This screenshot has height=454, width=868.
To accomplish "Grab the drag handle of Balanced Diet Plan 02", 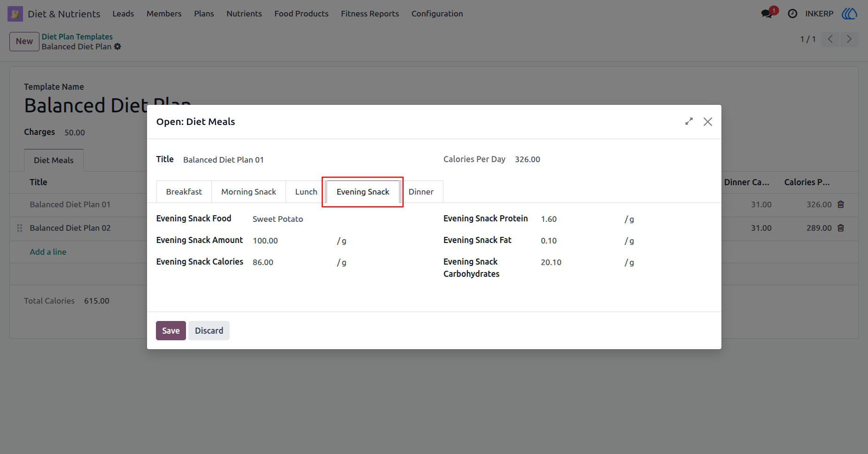I will [x=20, y=228].
